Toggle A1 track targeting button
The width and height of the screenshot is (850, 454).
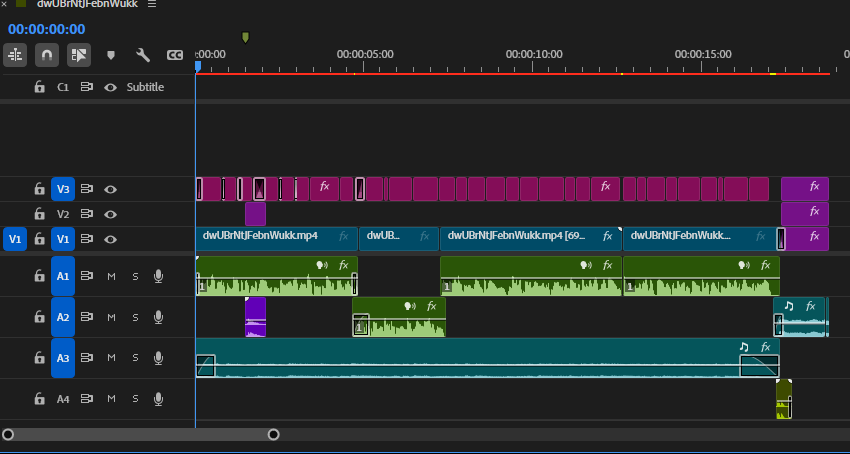[63, 276]
